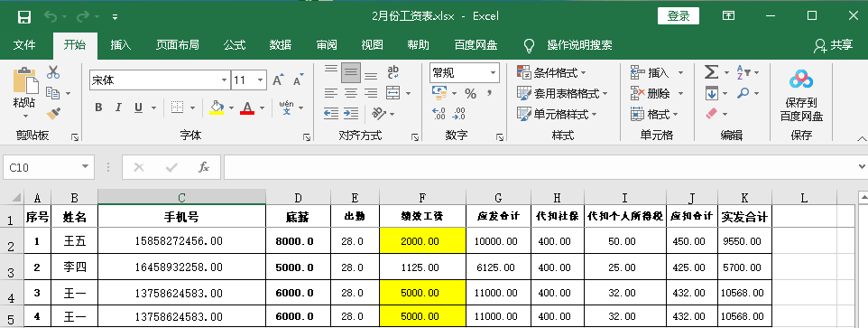
Task: Open the 文件 menu
Action: coord(24,45)
